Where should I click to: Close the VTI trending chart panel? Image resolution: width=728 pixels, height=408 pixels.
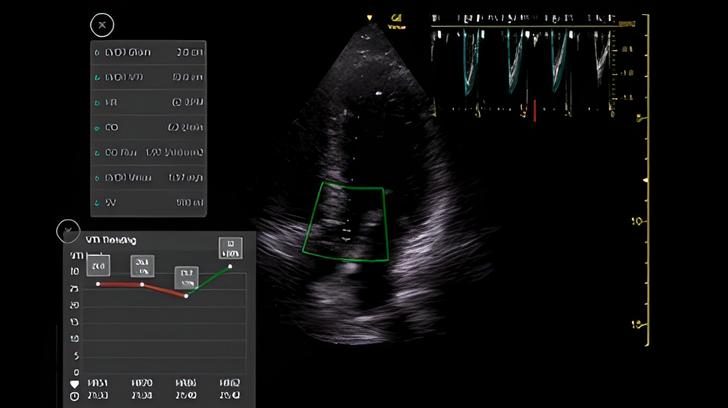67,231
